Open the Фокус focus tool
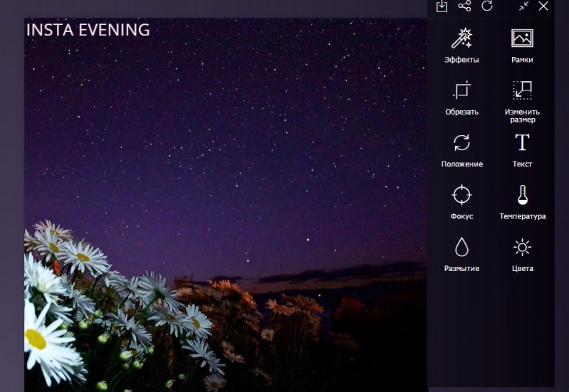Screen dimensions: 569x392 tap(461, 202)
